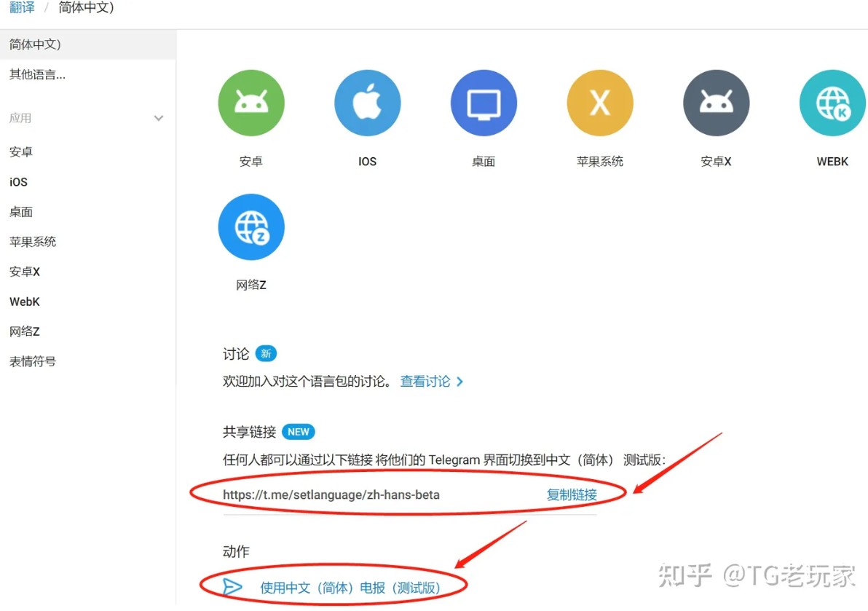This screenshot has height=611, width=868.
Task: Open the teal WEBK globe icon
Action: point(832,103)
